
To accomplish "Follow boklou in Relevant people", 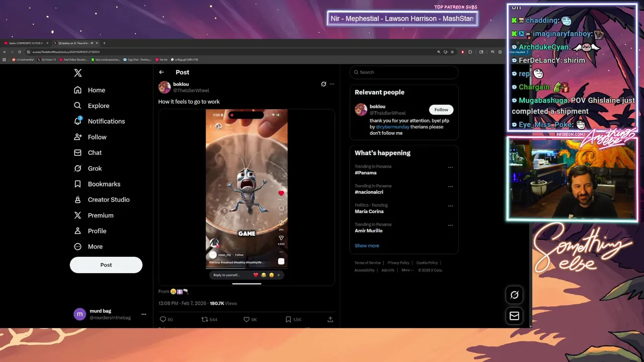I will coord(441,110).
